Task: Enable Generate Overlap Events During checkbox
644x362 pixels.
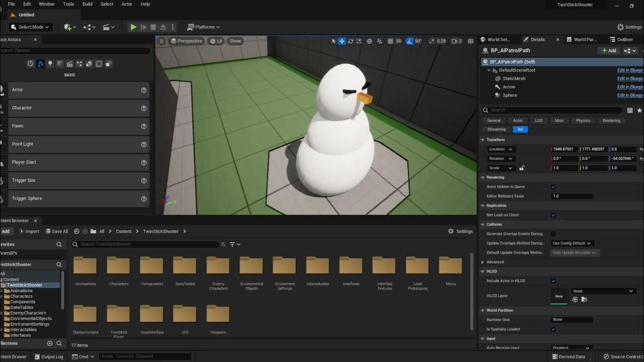Action: pos(553,234)
